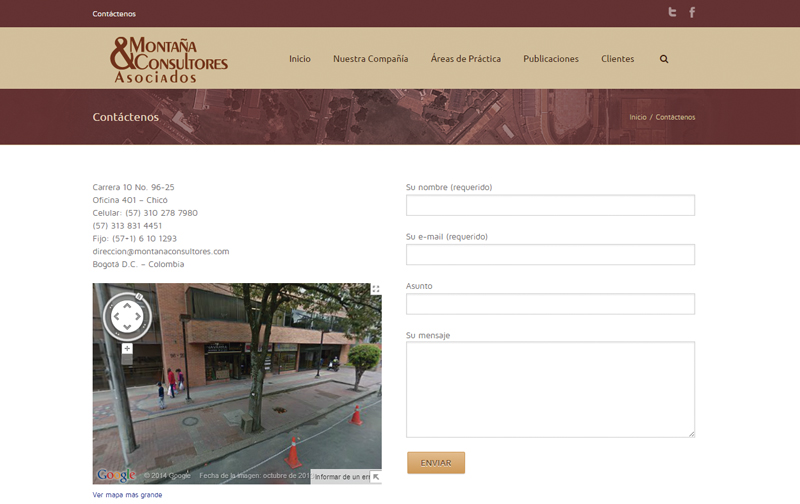
Task: Click the search magnifier icon in navigation
Action: tap(664, 59)
